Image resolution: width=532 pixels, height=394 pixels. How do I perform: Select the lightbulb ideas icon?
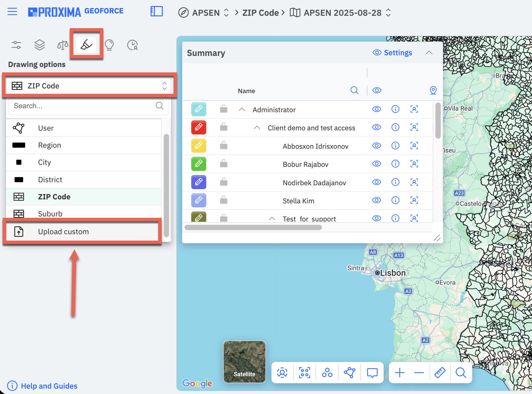pyautogui.click(x=109, y=45)
